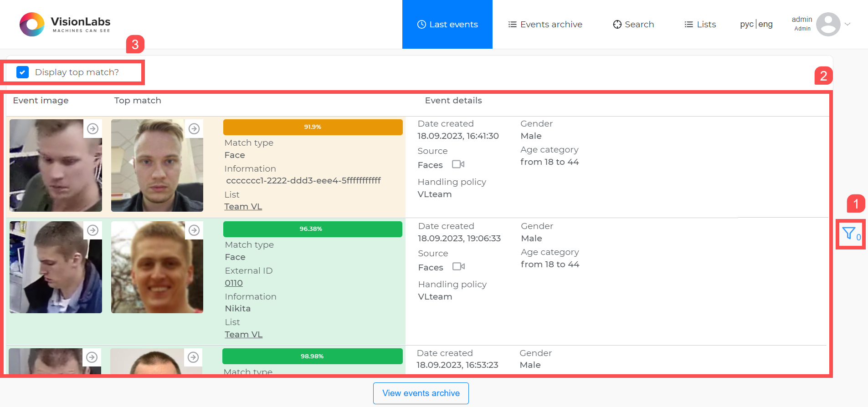Click camera icon next to first Faces source
This screenshot has height=407, width=868.
[x=458, y=164]
